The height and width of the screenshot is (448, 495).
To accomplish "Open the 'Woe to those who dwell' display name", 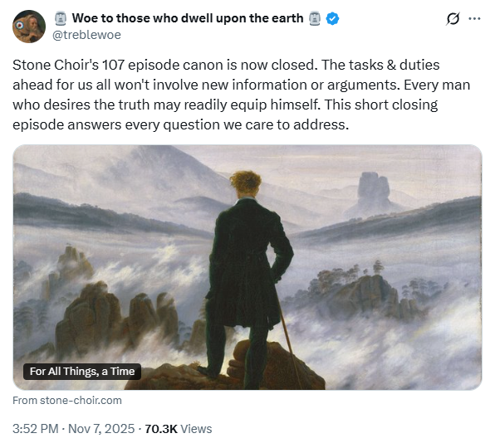I will pos(188,18).
